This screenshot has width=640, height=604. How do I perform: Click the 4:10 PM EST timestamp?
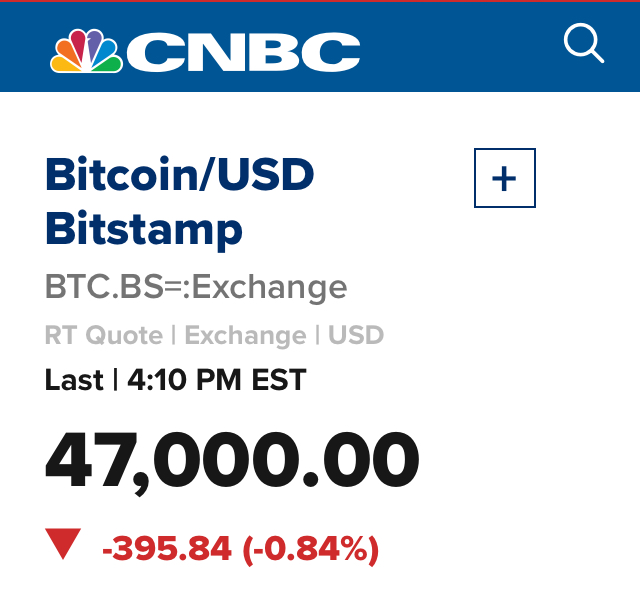(x=217, y=380)
